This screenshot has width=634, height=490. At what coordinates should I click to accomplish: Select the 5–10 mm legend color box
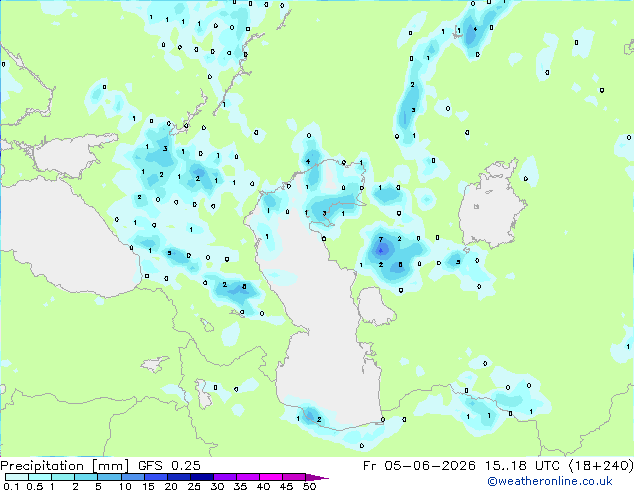click(x=109, y=477)
